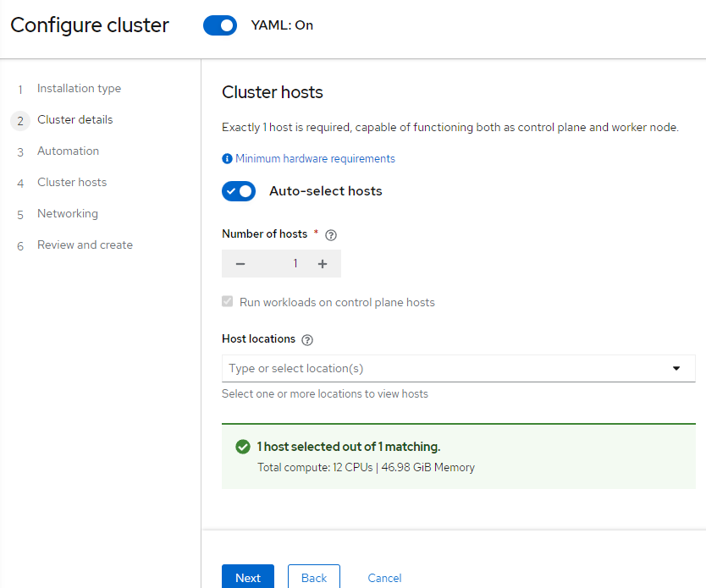This screenshot has width=706, height=588.
Task: Open the Networking wizard step
Action: point(68,214)
